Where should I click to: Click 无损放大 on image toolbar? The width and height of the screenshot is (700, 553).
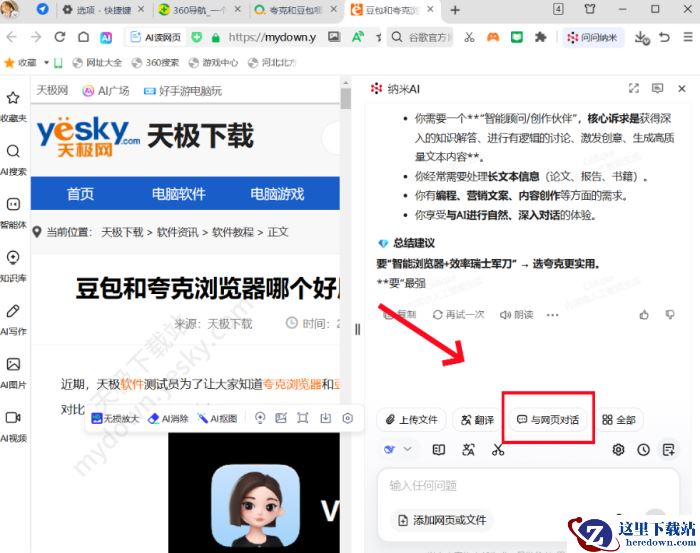tap(115, 419)
